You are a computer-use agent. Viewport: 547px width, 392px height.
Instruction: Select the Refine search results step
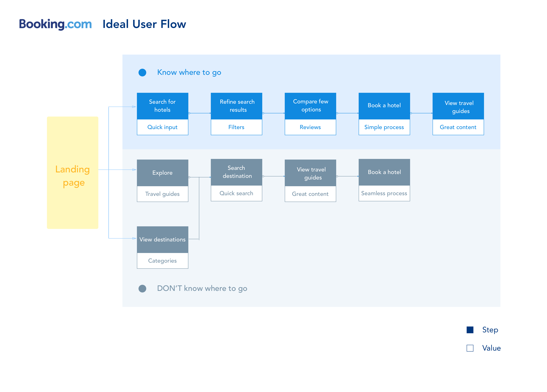(237, 106)
